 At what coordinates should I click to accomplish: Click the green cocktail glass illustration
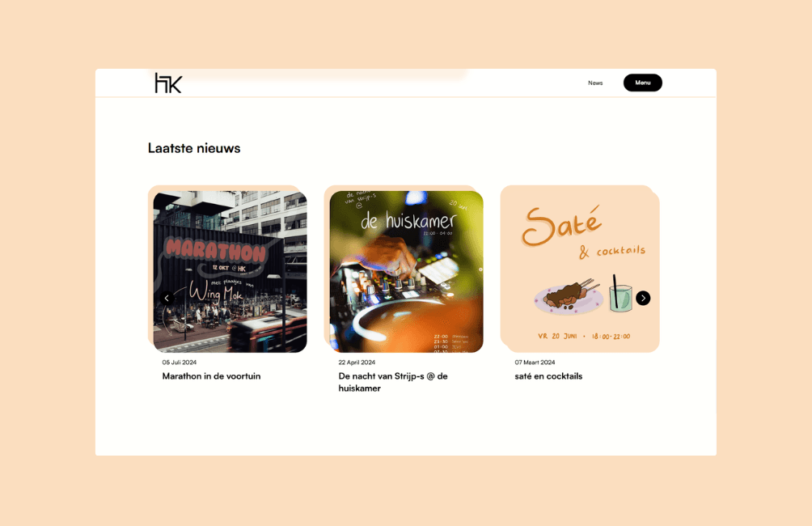pyautogui.click(x=620, y=294)
